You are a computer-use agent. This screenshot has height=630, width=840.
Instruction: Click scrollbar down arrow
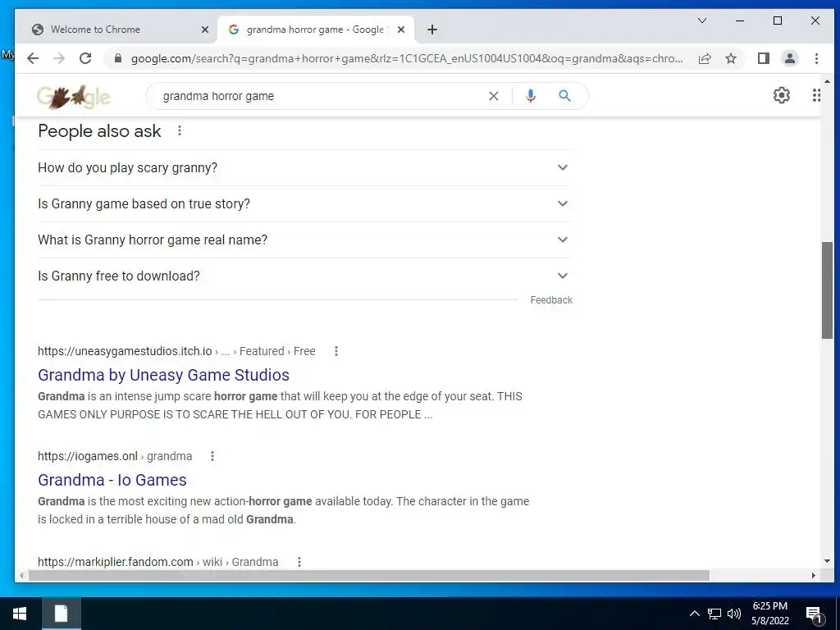827,561
